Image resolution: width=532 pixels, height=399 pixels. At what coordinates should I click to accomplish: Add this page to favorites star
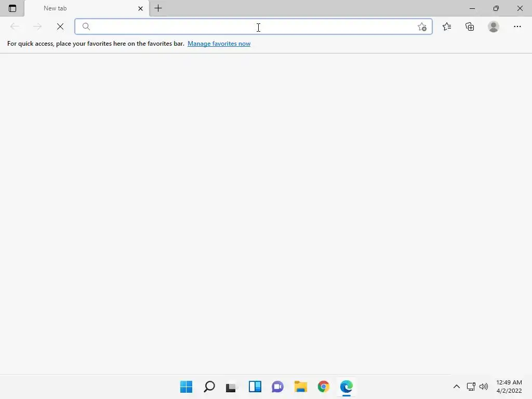pyautogui.click(x=422, y=27)
